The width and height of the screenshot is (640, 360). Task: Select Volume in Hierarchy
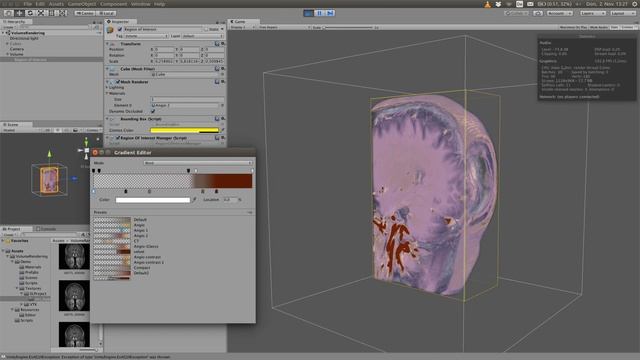(x=17, y=54)
